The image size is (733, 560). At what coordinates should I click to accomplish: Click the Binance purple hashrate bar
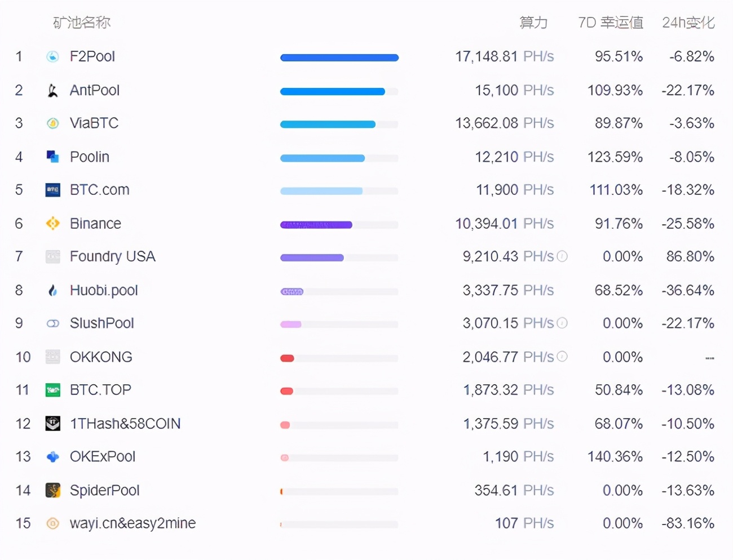(x=316, y=225)
